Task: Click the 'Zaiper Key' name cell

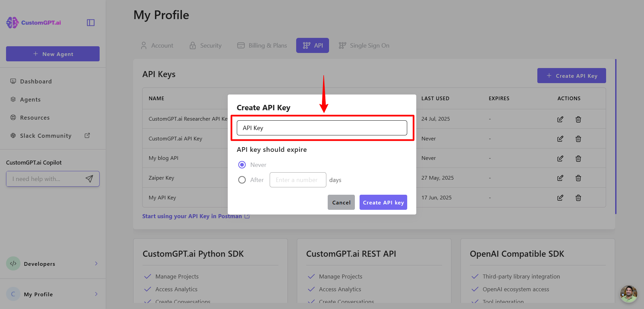Action: (x=161, y=178)
